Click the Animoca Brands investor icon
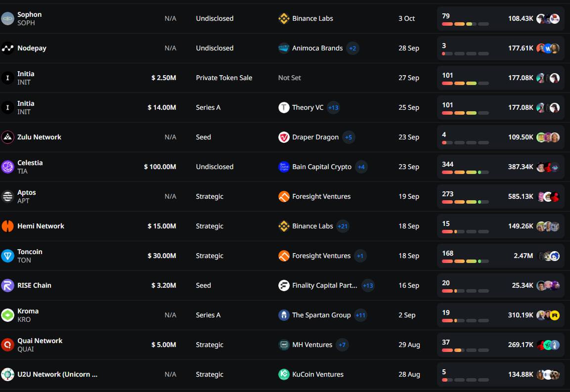The image size is (570, 392). 284,48
